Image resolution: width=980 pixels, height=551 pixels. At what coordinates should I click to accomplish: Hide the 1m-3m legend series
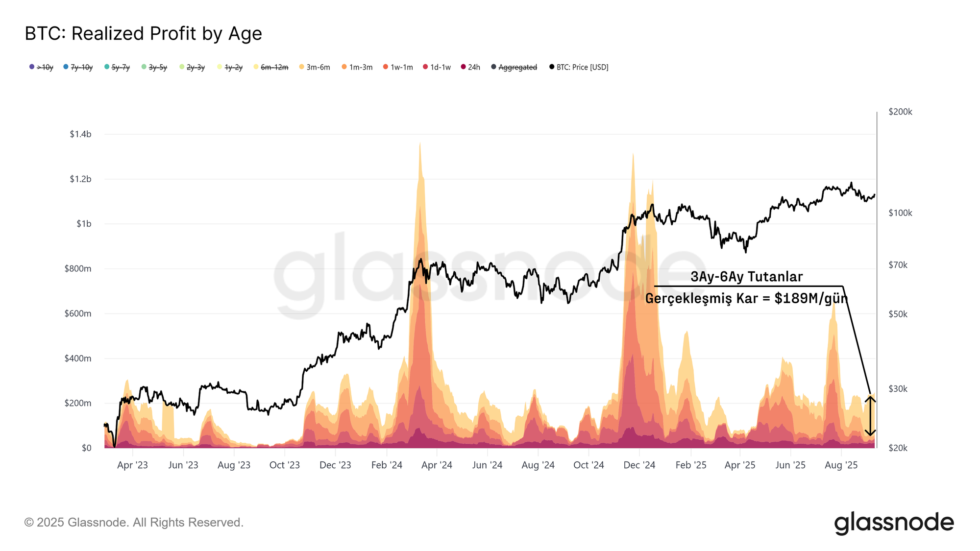point(357,67)
